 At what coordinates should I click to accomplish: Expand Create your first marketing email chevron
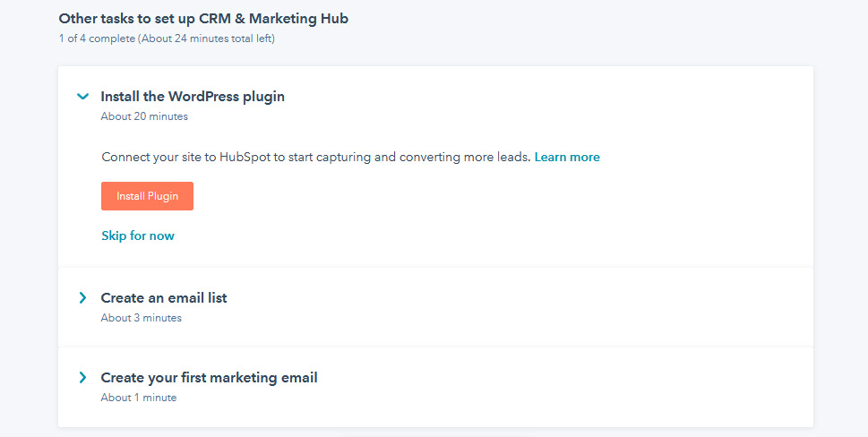point(82,378)
